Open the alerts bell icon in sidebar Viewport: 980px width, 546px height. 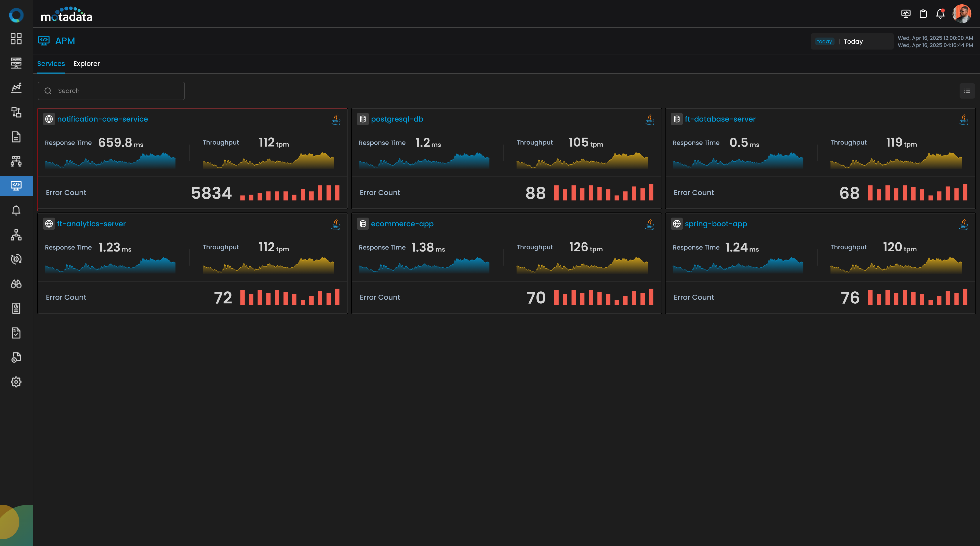(16, 210)
